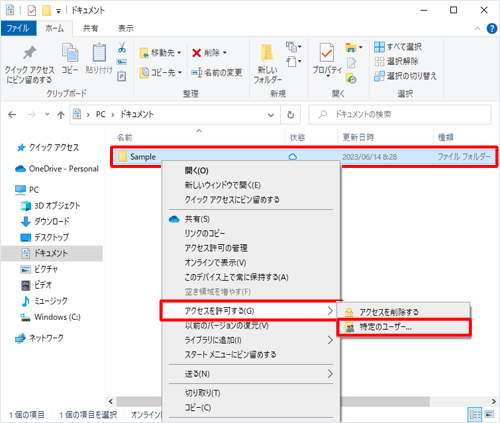Click PC in the address breadcrumb
The height and width of the screenshot is (423, 500).
coord(100,114)
